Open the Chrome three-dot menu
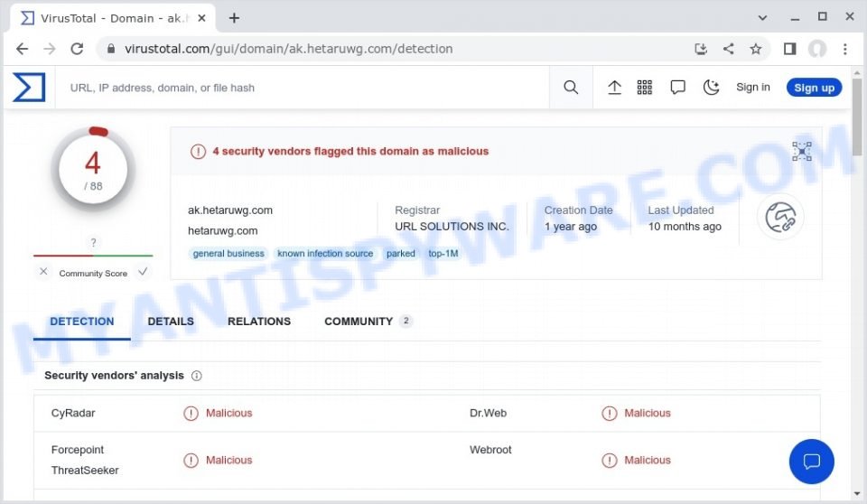This screenshot has width=867, height=504. (845, 49)
